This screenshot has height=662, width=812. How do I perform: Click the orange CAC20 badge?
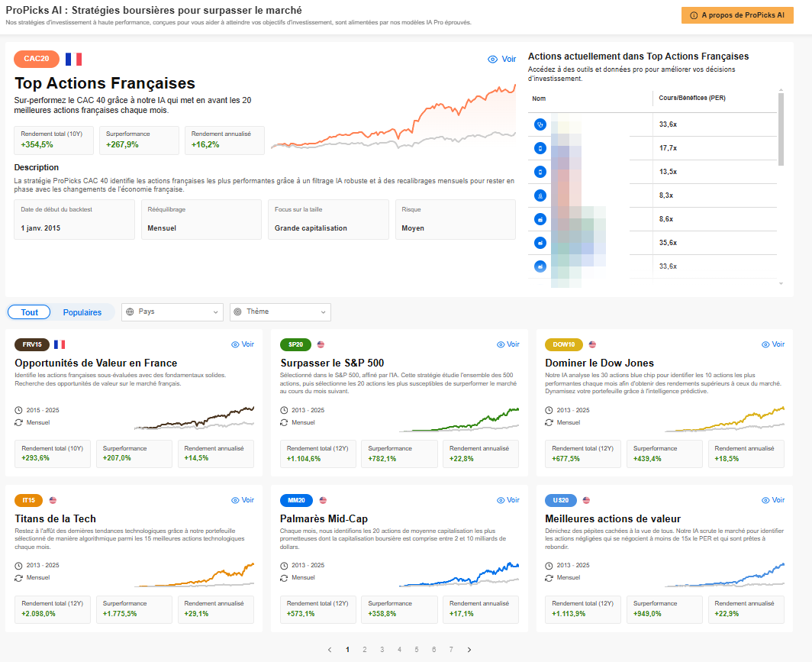37,59
